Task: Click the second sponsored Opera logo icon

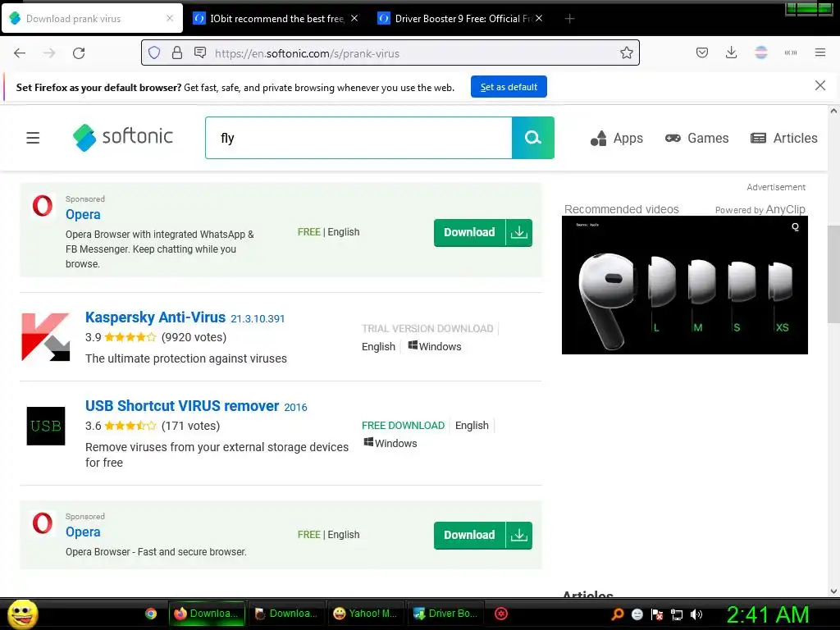Action: [x=43, y=523]
